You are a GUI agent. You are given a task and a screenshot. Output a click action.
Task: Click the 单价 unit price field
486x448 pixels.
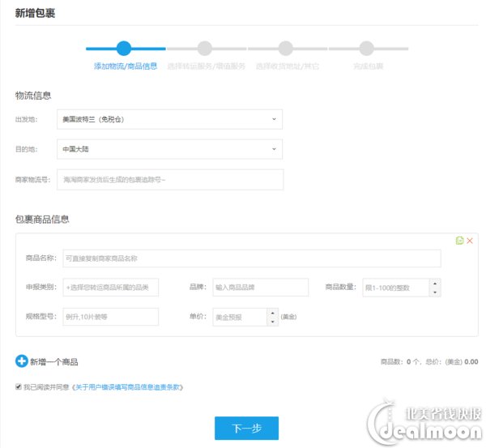pos(240,317)
